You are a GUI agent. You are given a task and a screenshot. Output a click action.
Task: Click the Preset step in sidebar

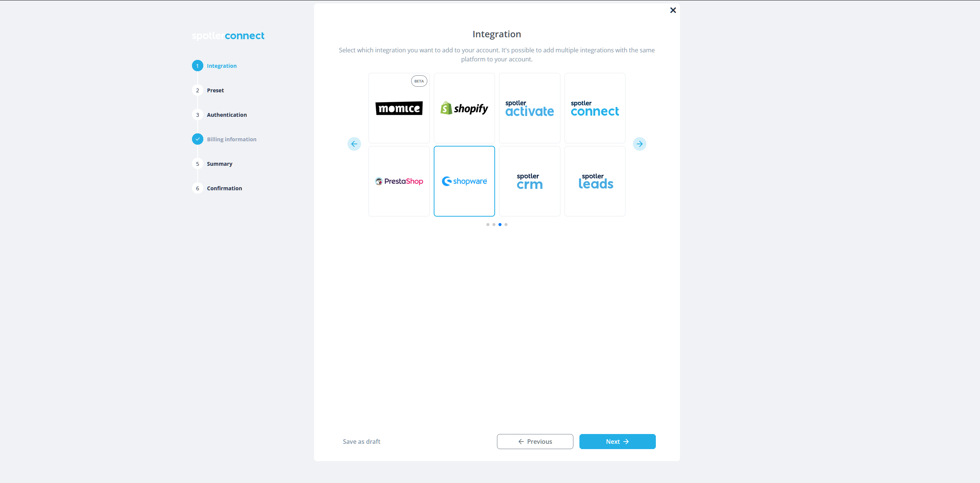click(x=215, y=90)
